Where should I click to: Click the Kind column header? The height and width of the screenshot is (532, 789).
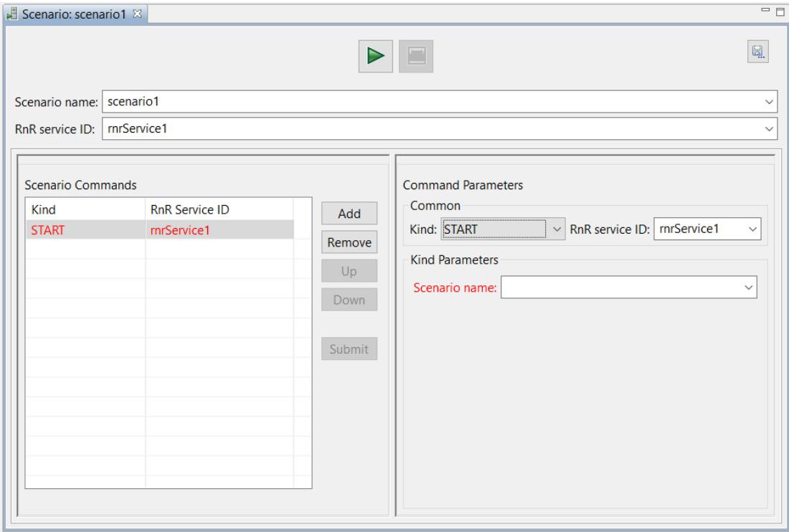(85, 209)
